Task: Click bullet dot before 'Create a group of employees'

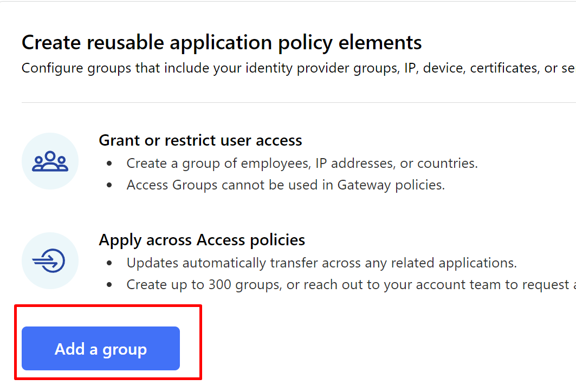Action: coord(111,164)
